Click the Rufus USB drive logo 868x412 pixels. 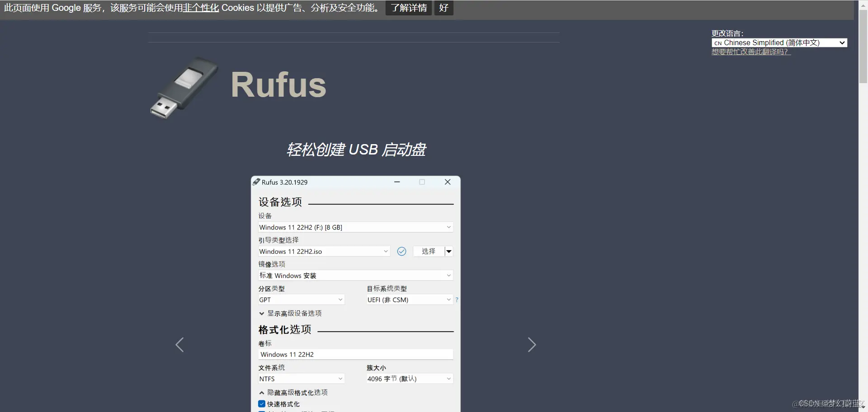coord(183,88)
